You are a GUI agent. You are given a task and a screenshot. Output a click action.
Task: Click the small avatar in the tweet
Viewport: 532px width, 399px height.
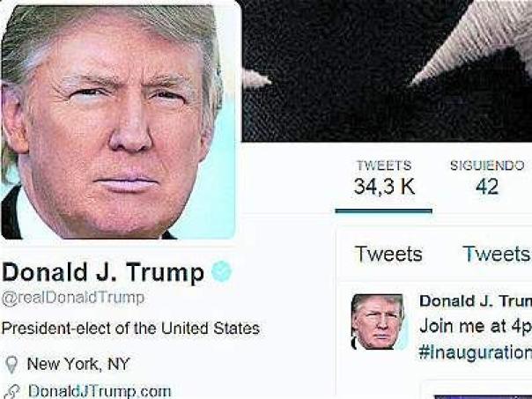pos(379,321)
